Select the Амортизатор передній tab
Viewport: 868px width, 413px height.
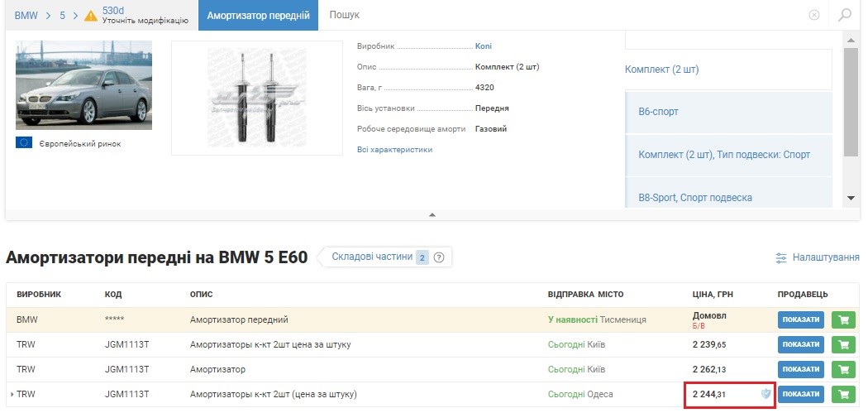point(258,15)
